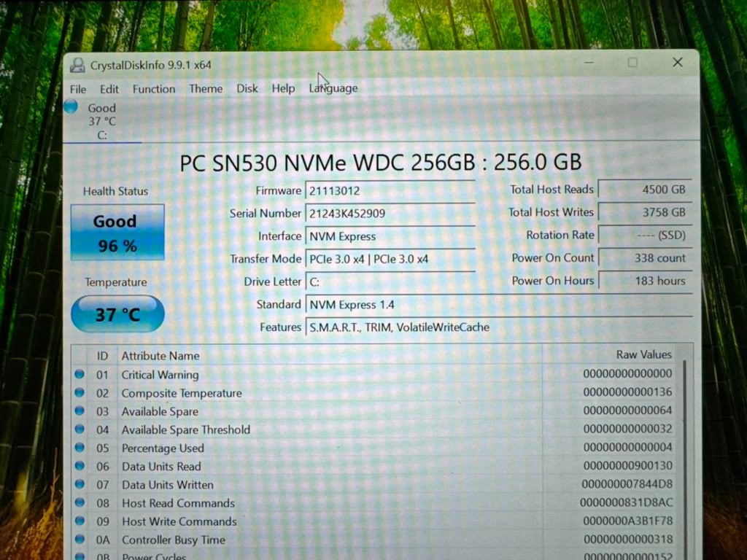The width and height of the screenshot is (747, 560).
Task: Open the File menu
Action: [x=78, y=90]
